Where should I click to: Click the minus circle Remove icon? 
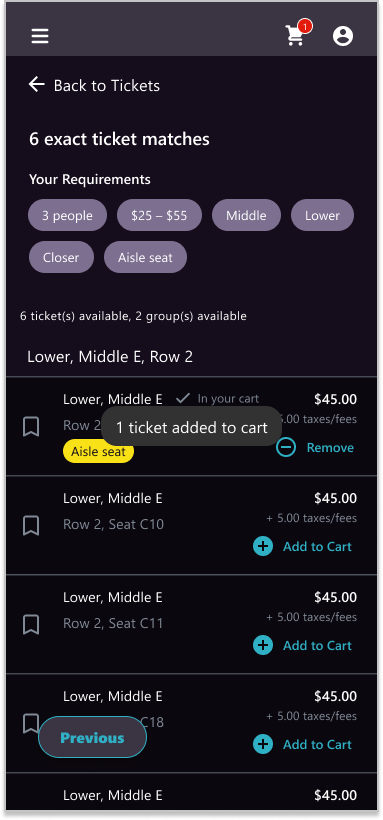pos(286,447)
